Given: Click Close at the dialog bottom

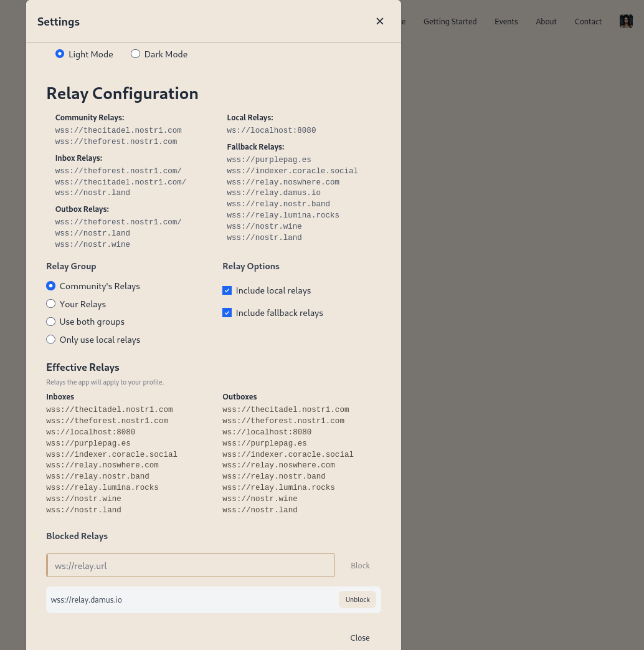Looking at the screenshot, I should point(360,638).
